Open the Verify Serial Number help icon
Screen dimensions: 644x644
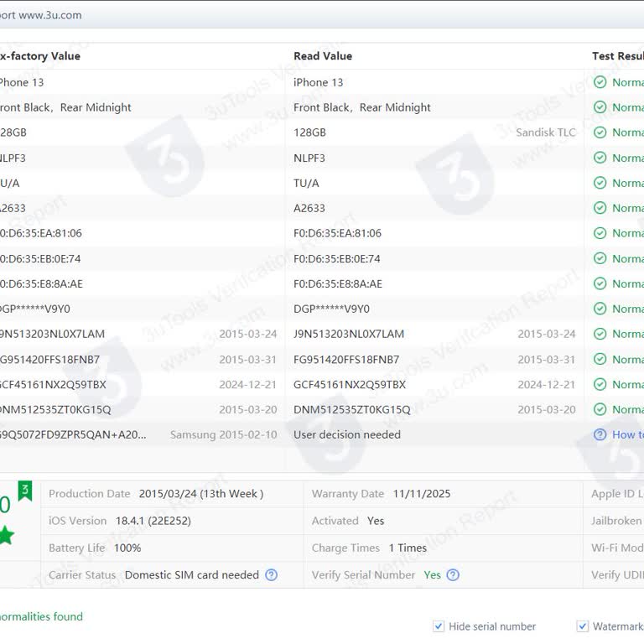[x=453, y=575]
